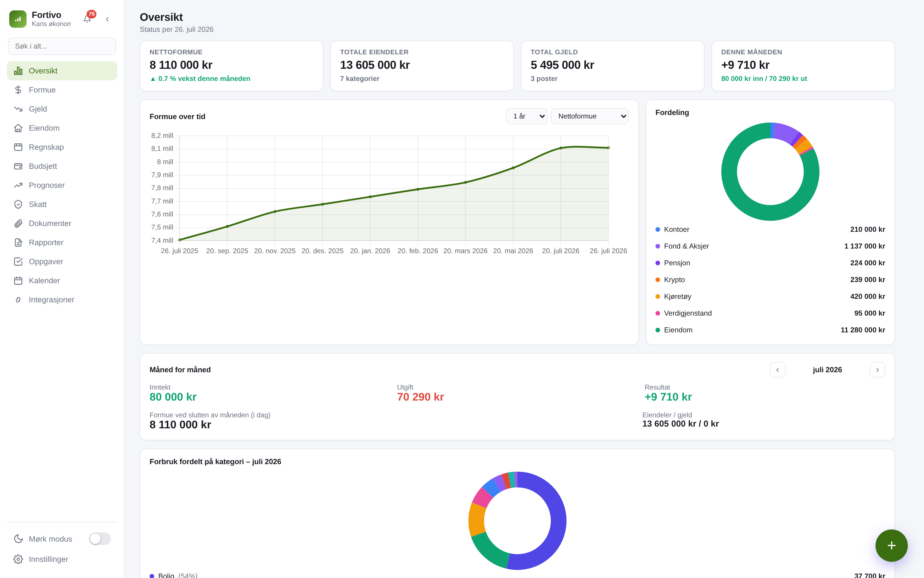
Task: Click the Denne måneden summary card
Action: 803,66
